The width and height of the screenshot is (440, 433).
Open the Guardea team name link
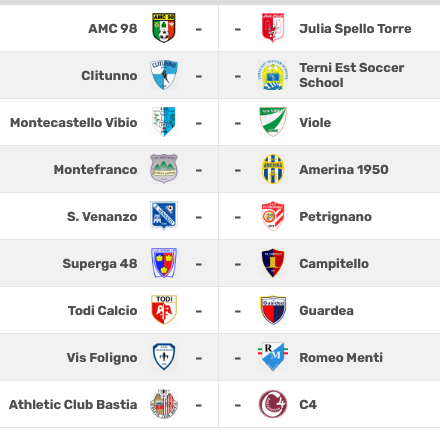pos(326,311)
